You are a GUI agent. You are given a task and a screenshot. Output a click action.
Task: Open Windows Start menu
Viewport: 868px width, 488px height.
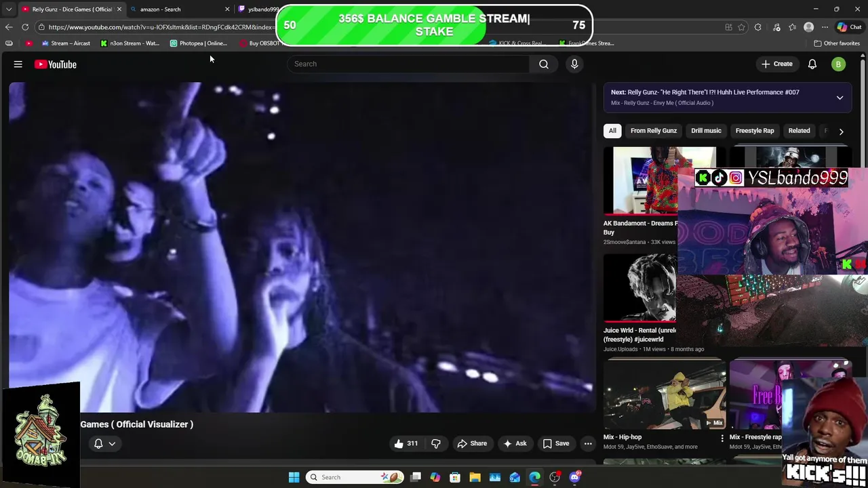[294, 477]
